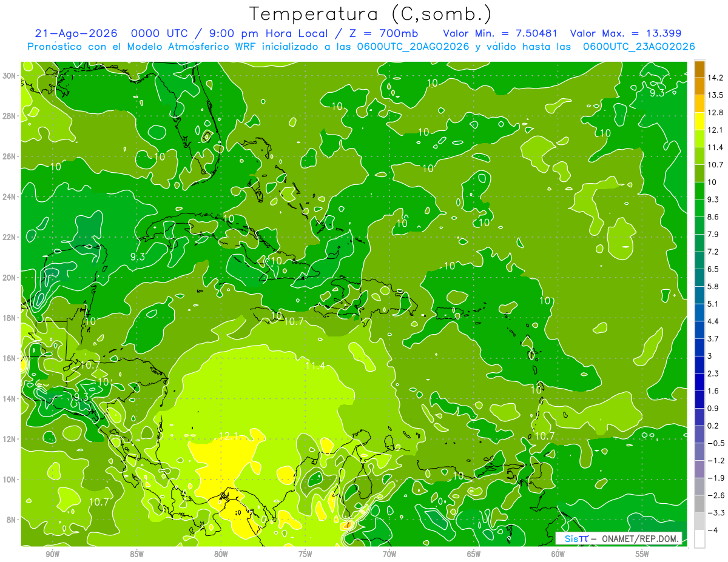Select the initialization time "0600UTC_20AGO2026"
Screen dimensions: 728x562
click(x=414, y=46)
